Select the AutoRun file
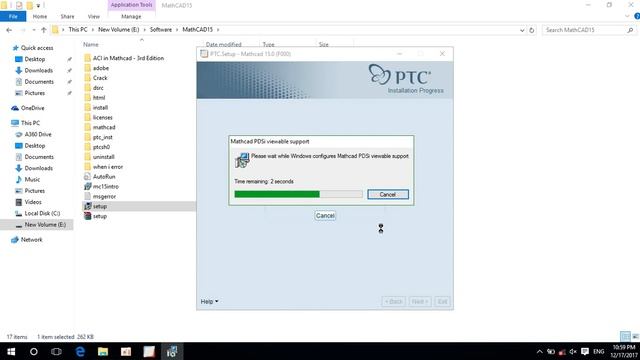Viewport: 640px width, 360px height. 104,177
